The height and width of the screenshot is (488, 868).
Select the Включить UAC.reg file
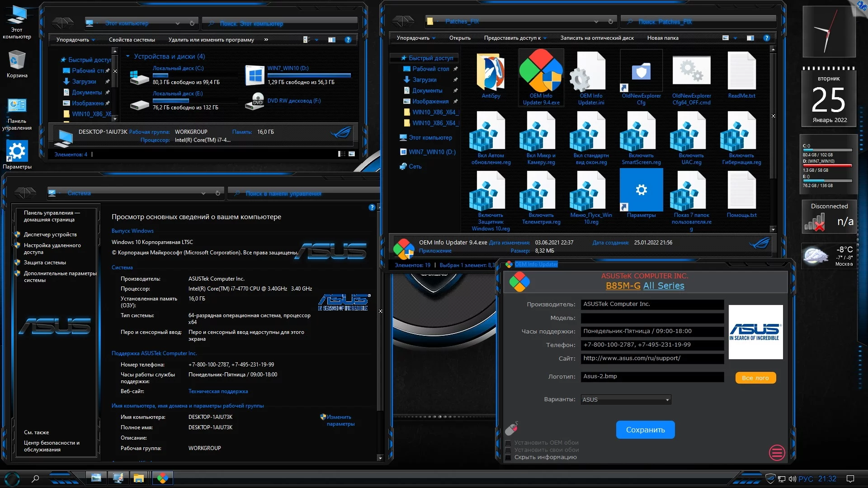coord(691,136)
